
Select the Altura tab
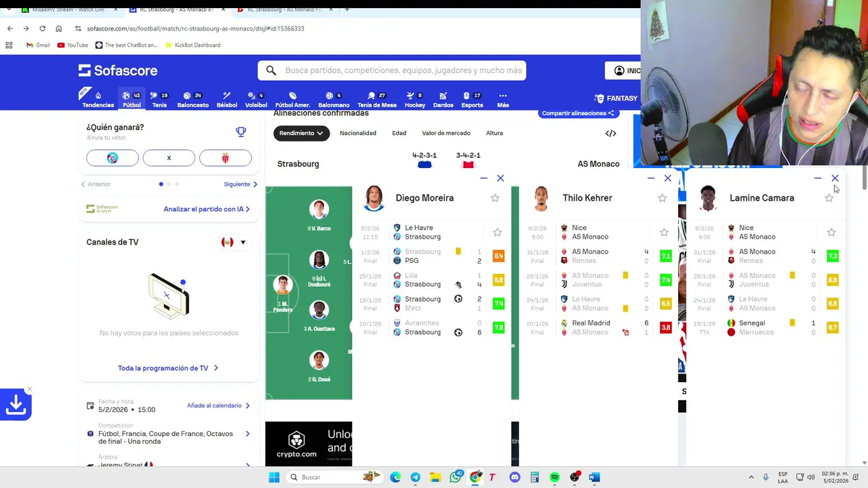click(494, 134)
